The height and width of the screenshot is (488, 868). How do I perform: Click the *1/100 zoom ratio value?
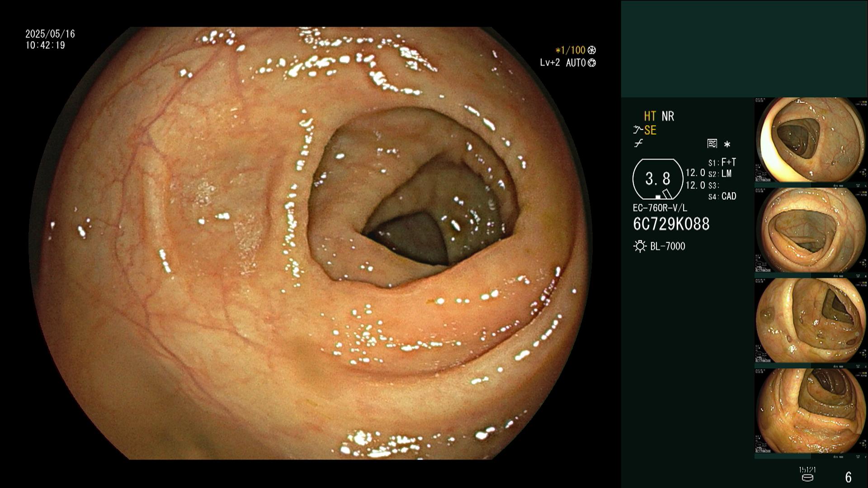[x=571, y=50]
